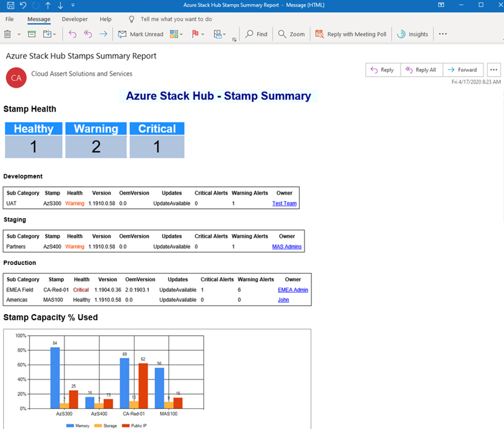Click the Fri 4/17/2020 8:23 AM timestamp
Viewport: 504px width, 429px height.
click(476, 82)
